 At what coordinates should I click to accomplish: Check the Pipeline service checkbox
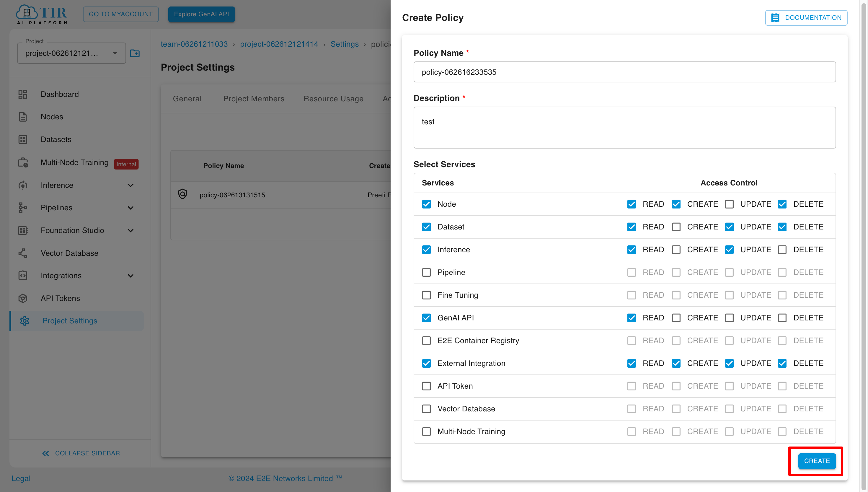click(x=426, y=272)
